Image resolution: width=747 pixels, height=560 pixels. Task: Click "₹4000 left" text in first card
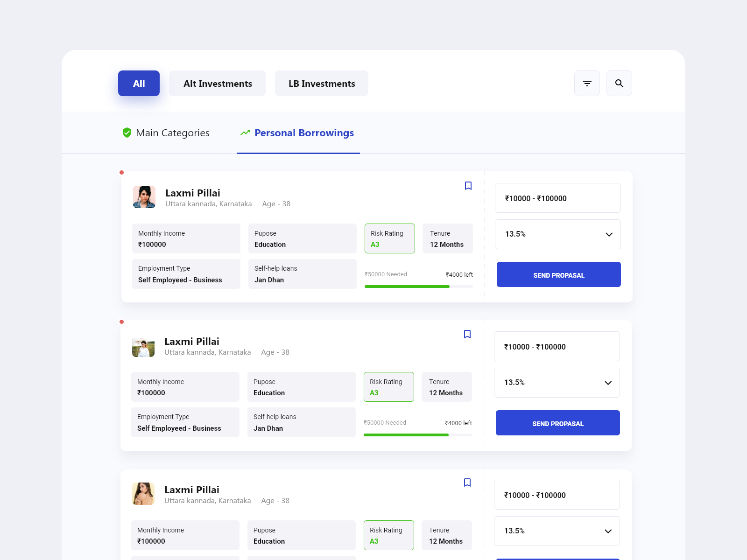point(459,275)
